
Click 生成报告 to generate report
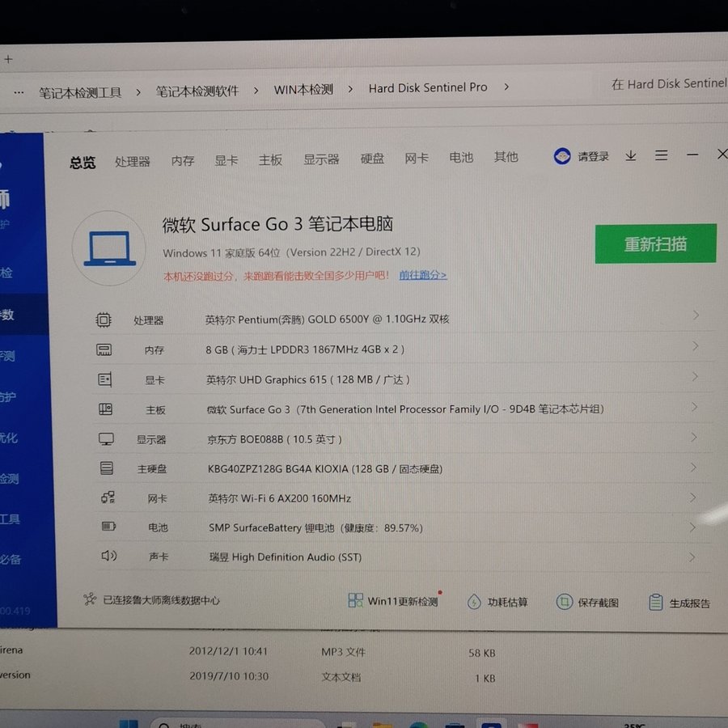pos(679,603)
